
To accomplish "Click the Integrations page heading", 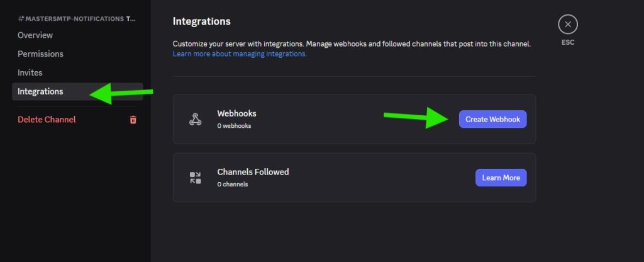I will click(201, 21).
